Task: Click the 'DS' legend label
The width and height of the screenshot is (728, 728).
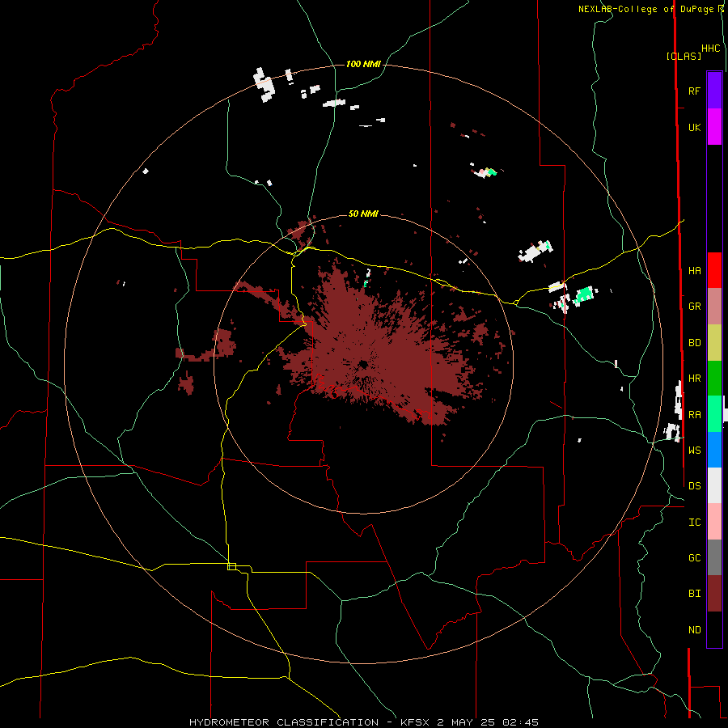Action: pos(694,486)
